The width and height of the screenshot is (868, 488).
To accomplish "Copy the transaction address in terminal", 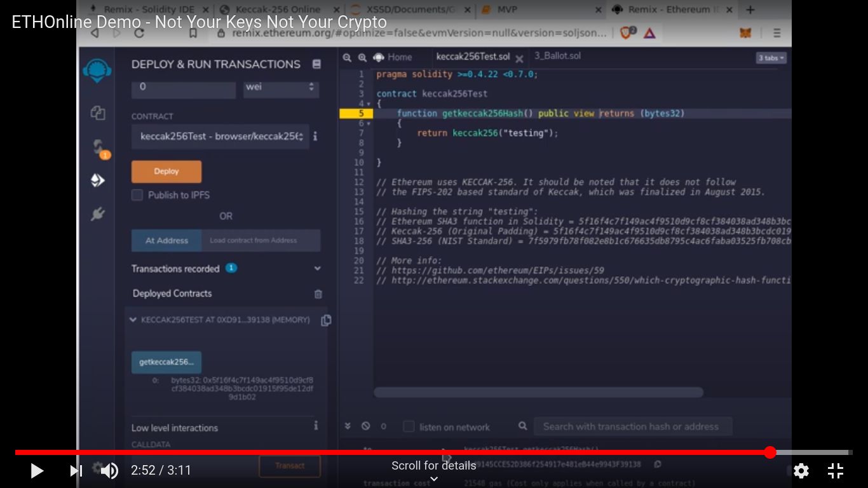I will coord(658,464).
